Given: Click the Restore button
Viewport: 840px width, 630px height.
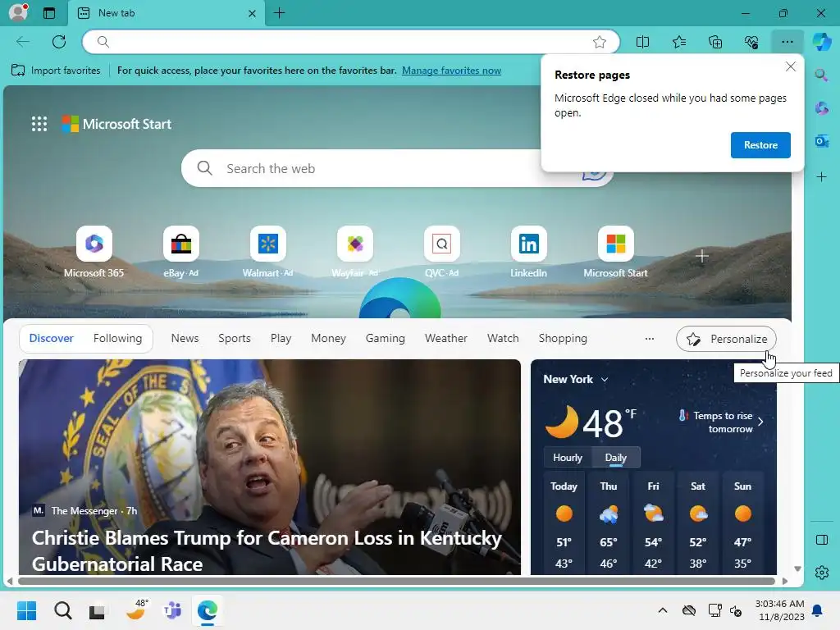Looking at the screenshot, I should click(760, 145).
